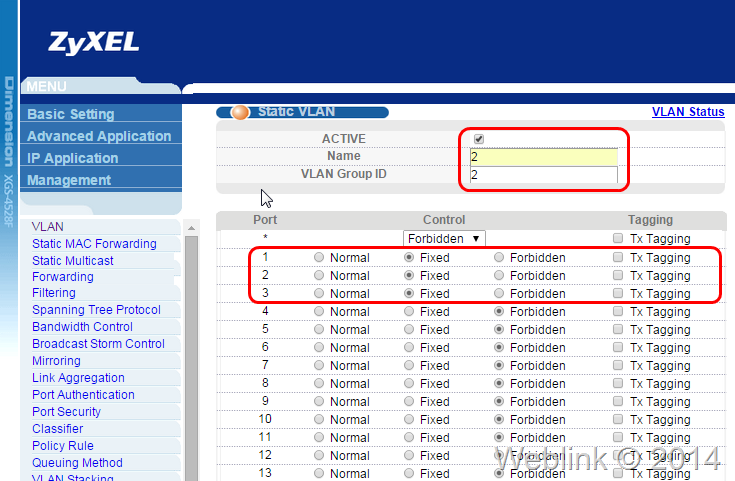Image resolution: width=735 pixels, height=481 pixels.
Task: Select Normal for port 3
Action: pyautogui.click(x=319, y=293)
